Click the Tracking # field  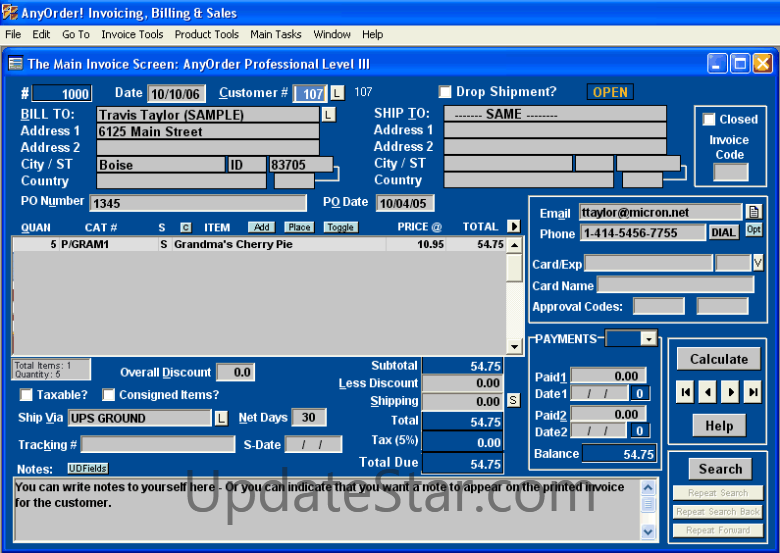point(158,444)
